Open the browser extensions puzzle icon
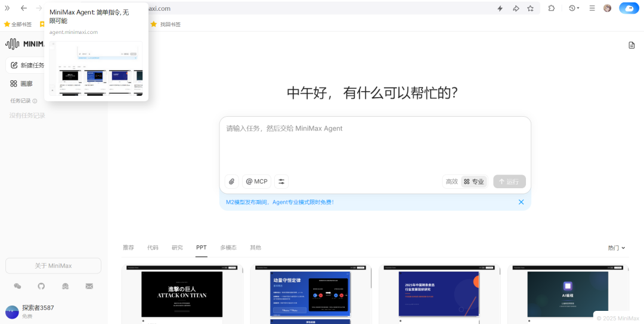 pyautogui.click(x=552, y=8)
